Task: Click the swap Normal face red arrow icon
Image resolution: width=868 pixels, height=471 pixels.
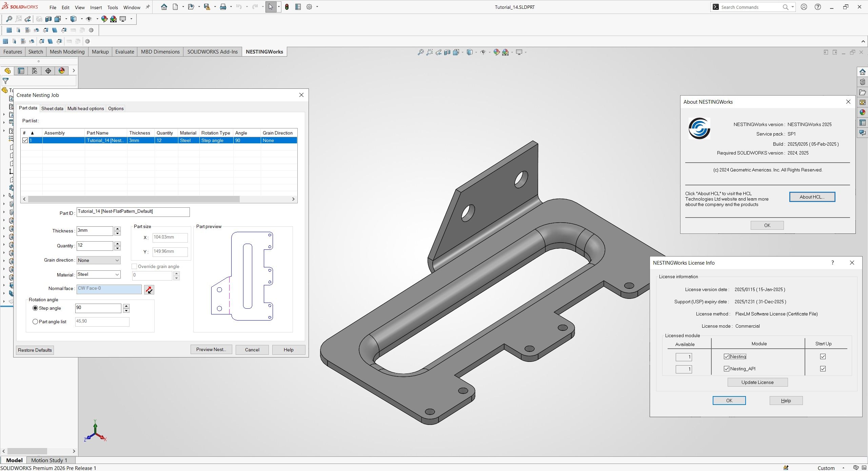Action: click(149, 289)
